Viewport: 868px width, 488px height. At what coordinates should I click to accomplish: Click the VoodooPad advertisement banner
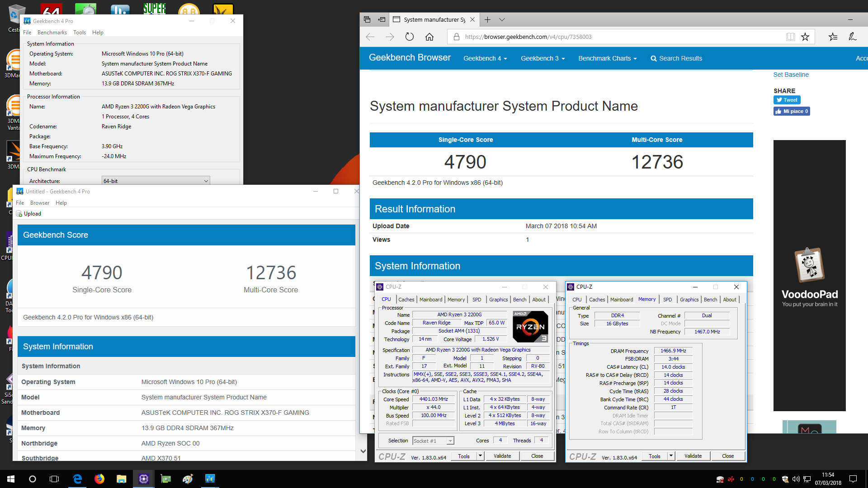[809, 276]
